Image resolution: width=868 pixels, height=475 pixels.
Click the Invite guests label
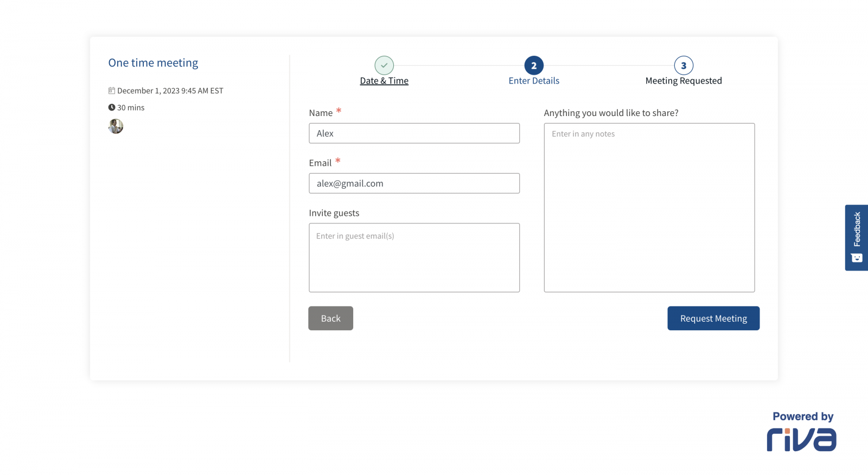pos(334,213)
